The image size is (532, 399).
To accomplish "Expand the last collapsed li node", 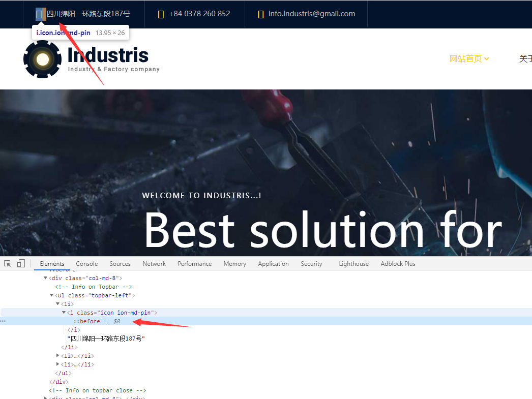I will 57,364.
